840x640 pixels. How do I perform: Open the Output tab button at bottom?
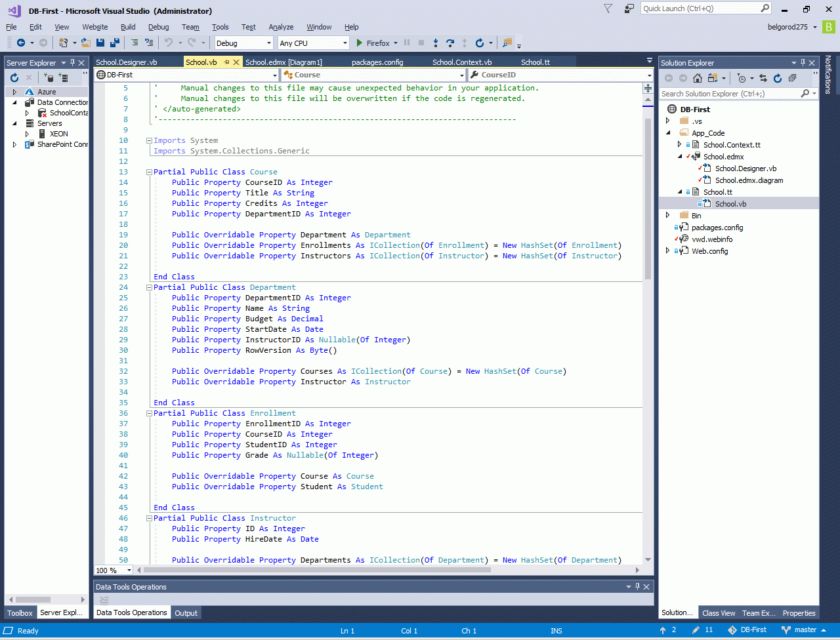[186, 613]
